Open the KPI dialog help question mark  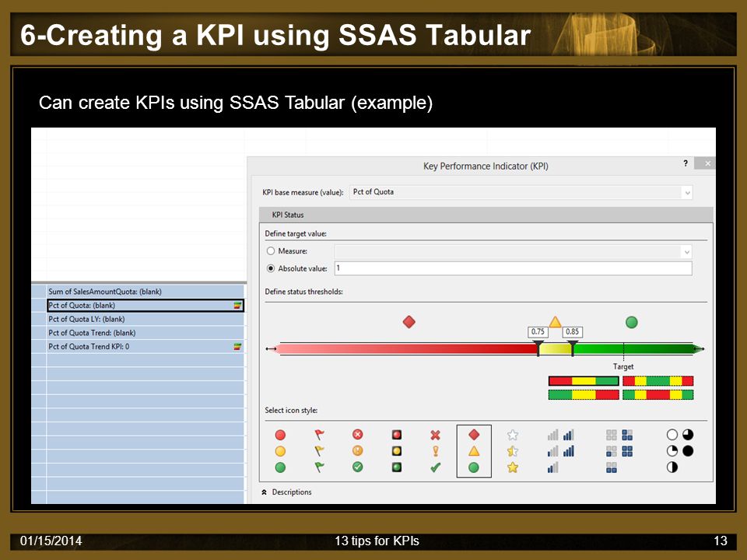click(686, 163)
